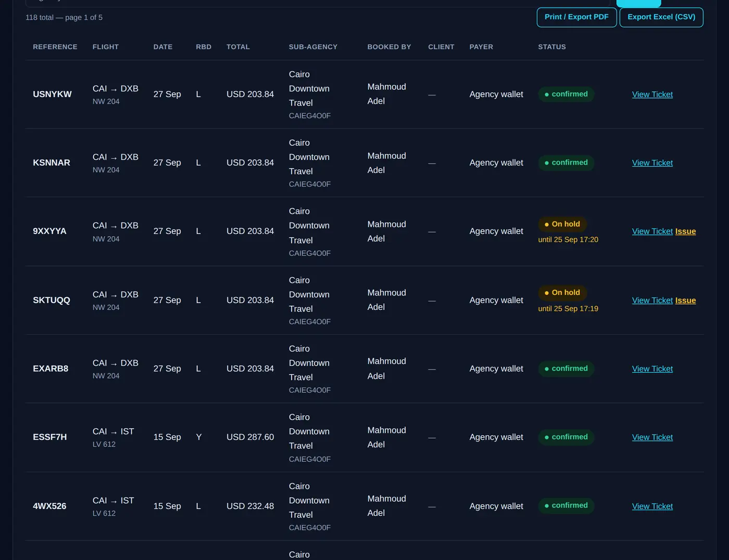The height and width of the screenshot is (560, 729).
Task: Click reference code 9XXYYA
Action: pos(49,231)
